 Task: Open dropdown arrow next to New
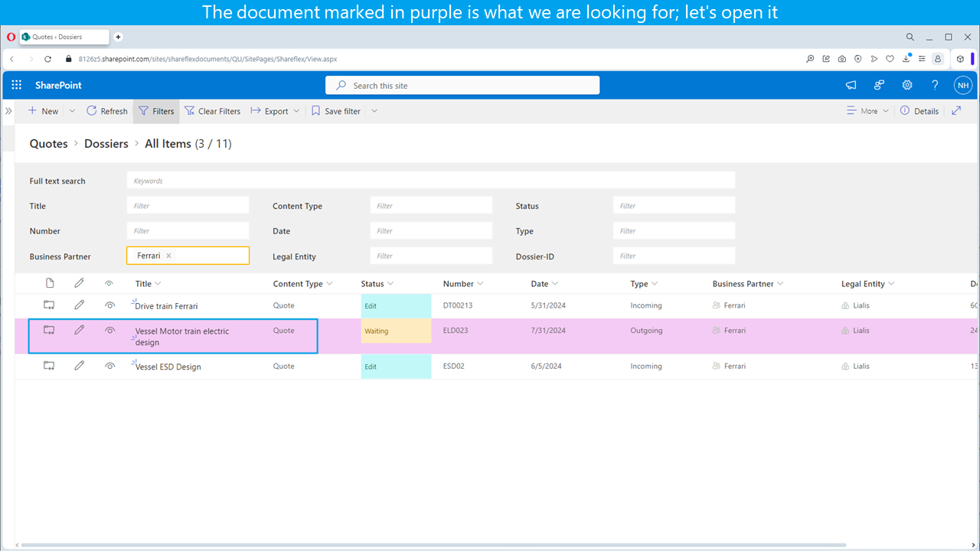[72, 111]
